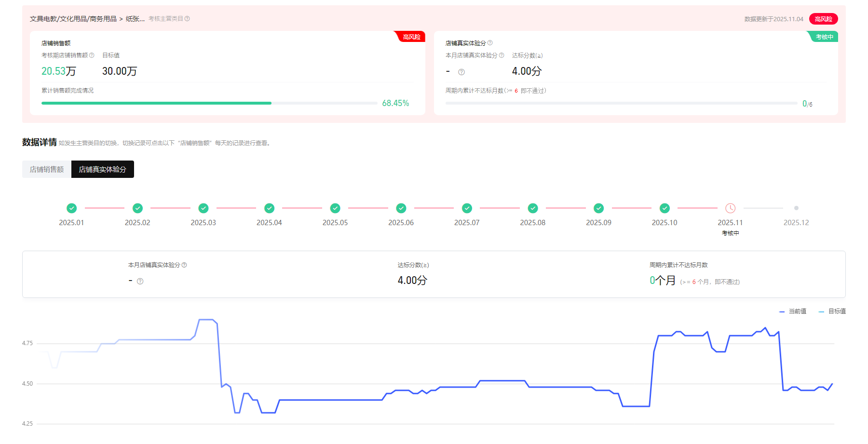Click help icon beside 本月店铺真实体验分 in detail panel
Image resolution: width=868 pixels, height=444 pixels.
(x=184, y=265)
